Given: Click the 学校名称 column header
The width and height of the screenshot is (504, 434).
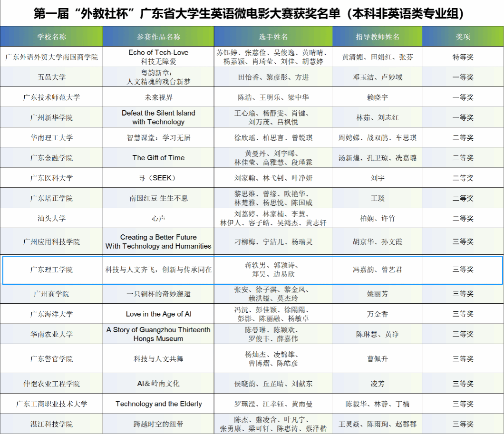Looking at the screenshot, I should (51, 37).
